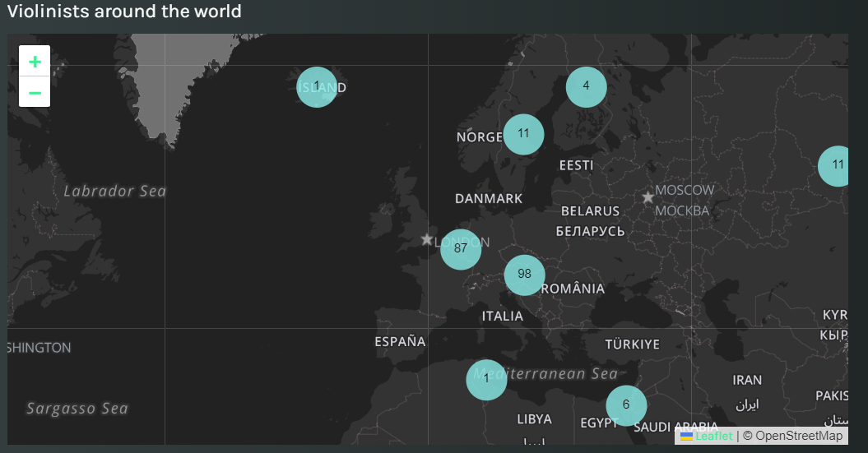Open the Leaflet attribution link
868x453 pixels.
(713, 436)
